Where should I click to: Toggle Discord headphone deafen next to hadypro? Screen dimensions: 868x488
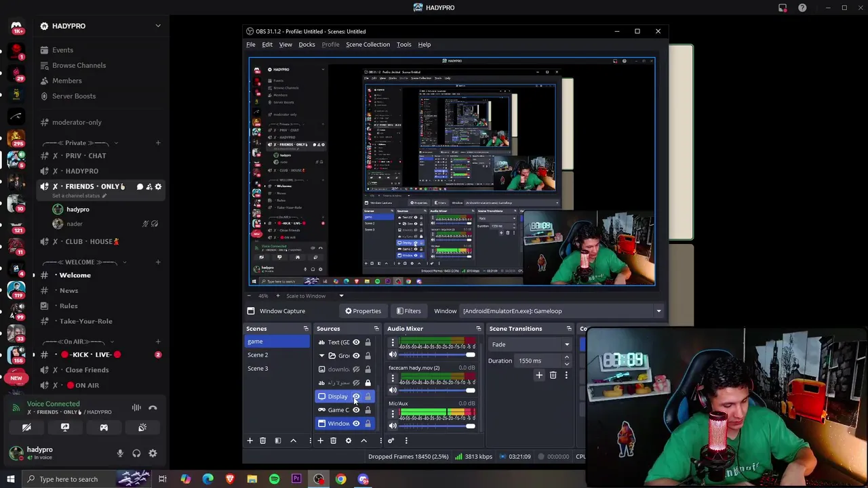(x=136, y=453)
